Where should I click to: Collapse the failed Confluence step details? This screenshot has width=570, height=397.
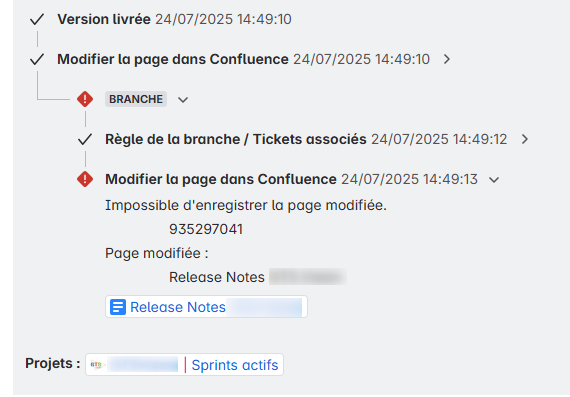click(x=494, y=180)
